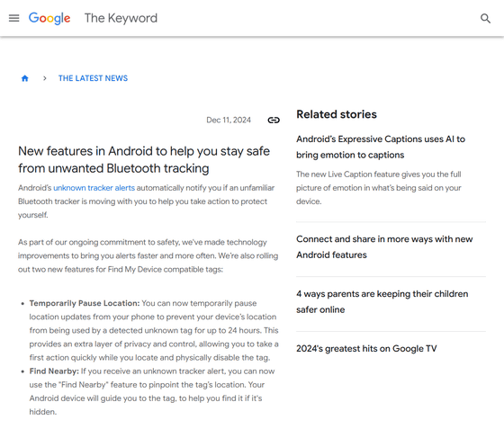Open Android's Expressive Captions related story
This screenshot has height=429, width=504.
tap(381, 147)
